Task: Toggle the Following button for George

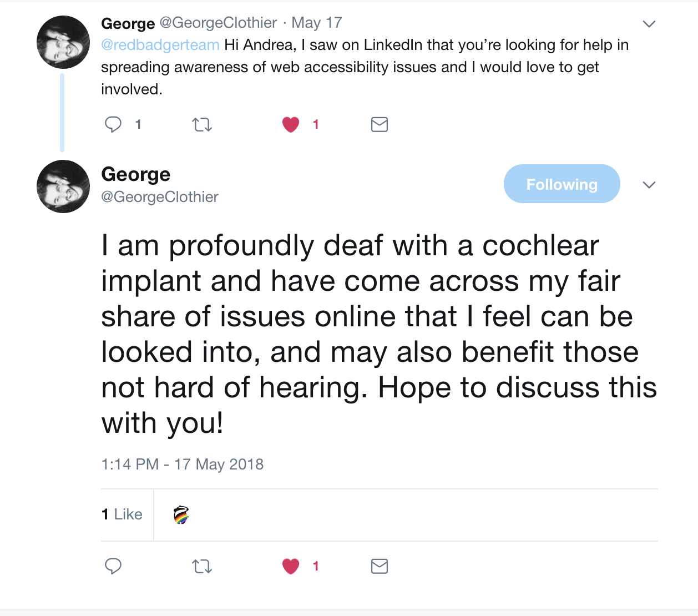Action: pos(562,184)
